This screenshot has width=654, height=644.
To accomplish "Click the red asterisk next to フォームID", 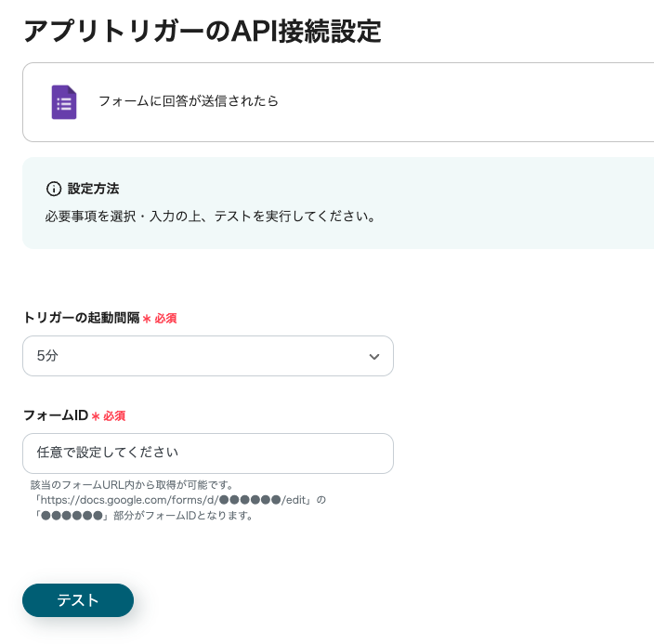I will coord(96,416).
